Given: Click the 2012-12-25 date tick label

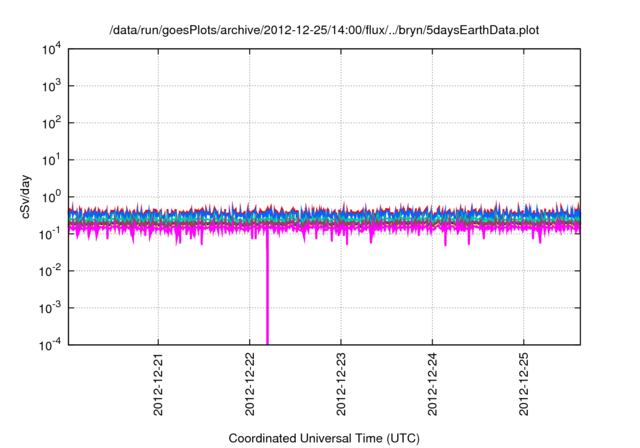Looking at the screenshot, I should click(524, 384).
